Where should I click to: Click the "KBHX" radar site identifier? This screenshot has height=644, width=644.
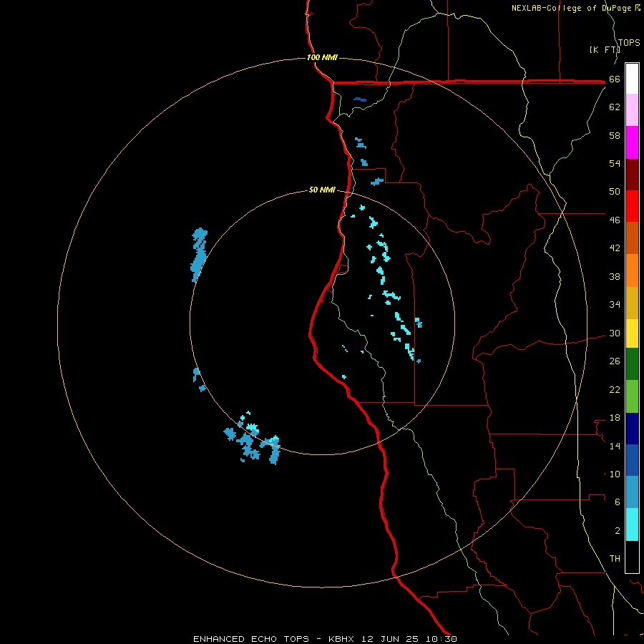[343, 639]
